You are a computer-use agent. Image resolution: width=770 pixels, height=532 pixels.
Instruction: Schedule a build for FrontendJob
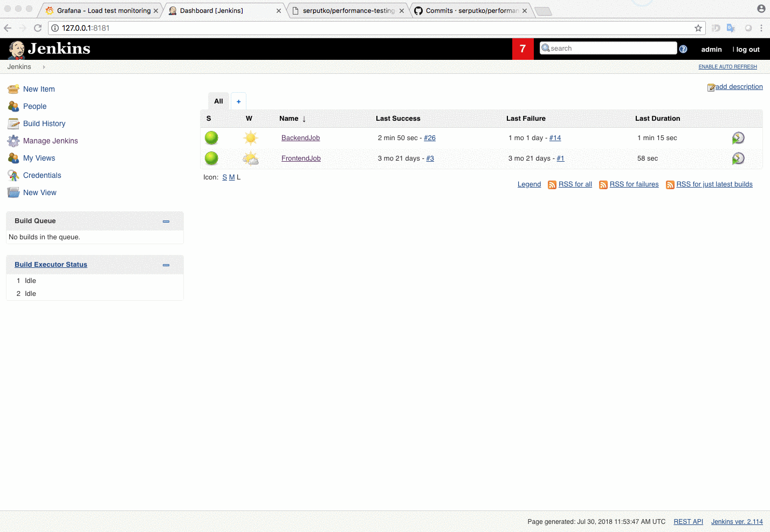click(738, 158)
